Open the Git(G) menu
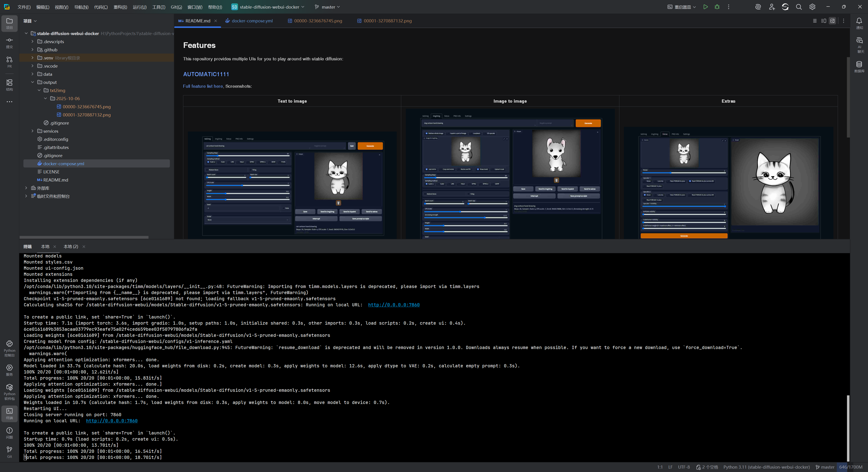The width and height of the screenshot is (868, 472). point(176,7)
